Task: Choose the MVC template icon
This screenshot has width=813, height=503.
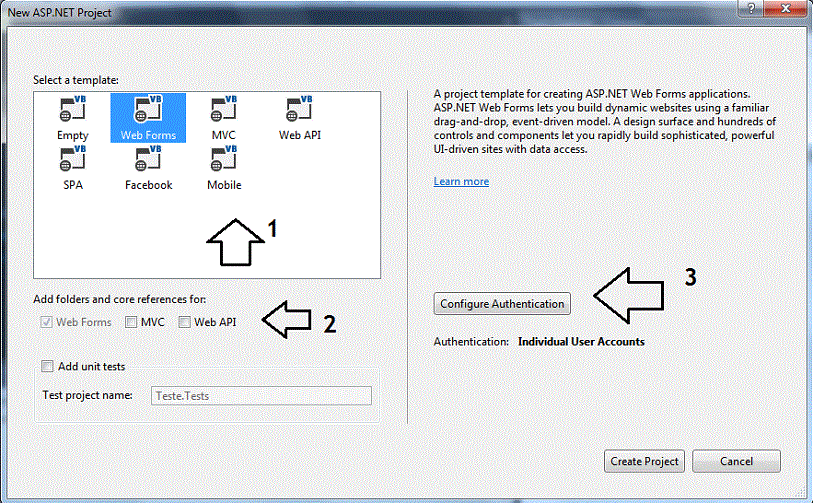Action: click(223, 118)
